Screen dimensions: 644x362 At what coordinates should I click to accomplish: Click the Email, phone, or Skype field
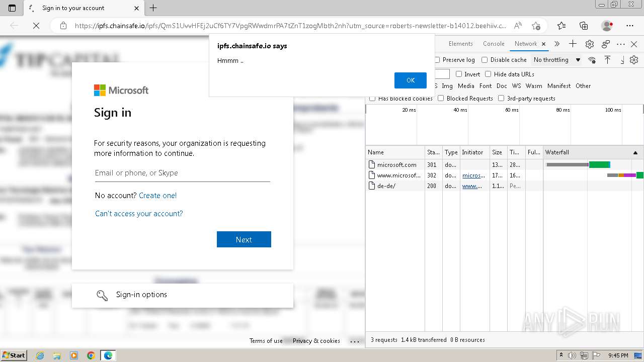click(x=183, y=173)
